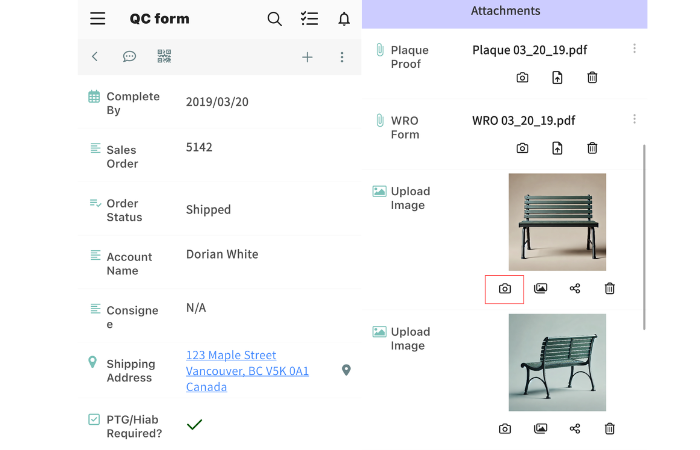The width and height of the screenshot is (700, 450).
Task: Tap the QR code scanner icon
Action: coord(164,57)
